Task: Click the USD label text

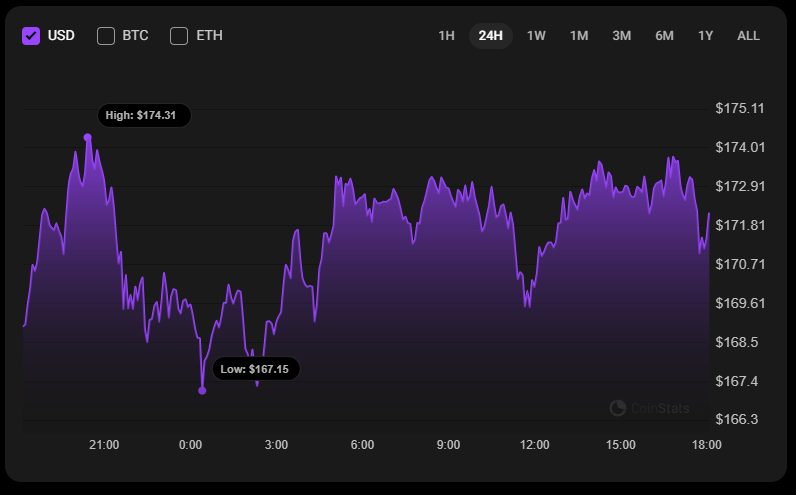Action: pos(61,36)
